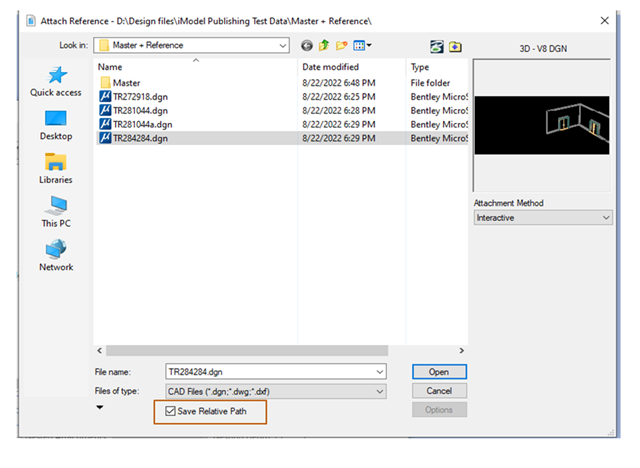
Task: Create a new folder icon
Action: pos(341,45)
